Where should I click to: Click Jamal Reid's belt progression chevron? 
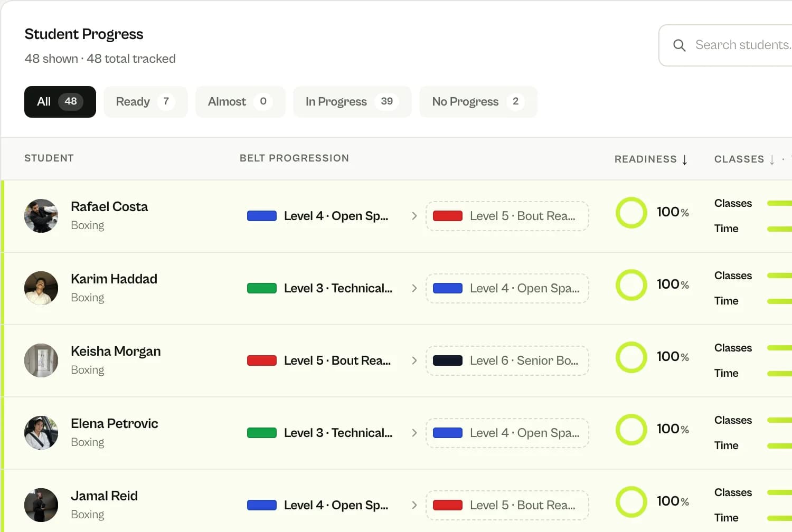coord(414,505)
